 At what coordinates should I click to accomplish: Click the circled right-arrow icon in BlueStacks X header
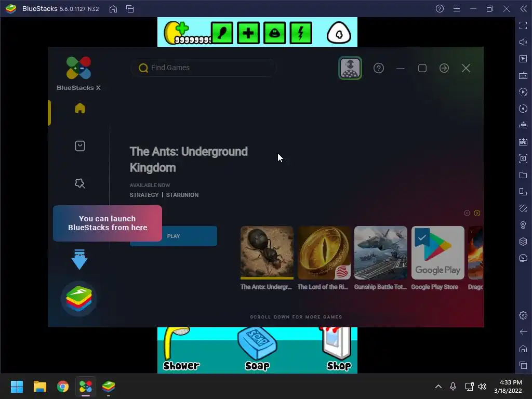444,68
